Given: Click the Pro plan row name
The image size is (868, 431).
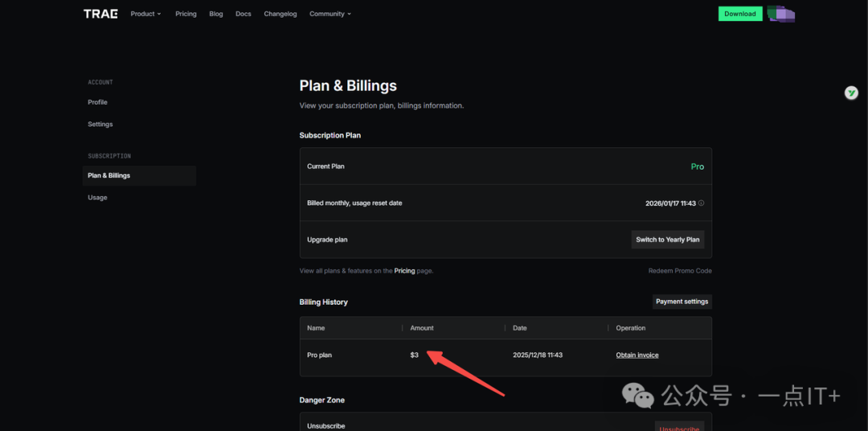Looking at the screenshot, I should tap(319, 355).
